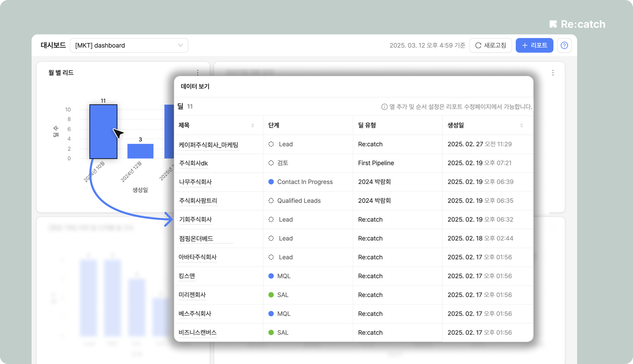Select the 2024년 12월 bar showing 3
Viewport: 633px width, 364px height.
[x=140, y=151]
